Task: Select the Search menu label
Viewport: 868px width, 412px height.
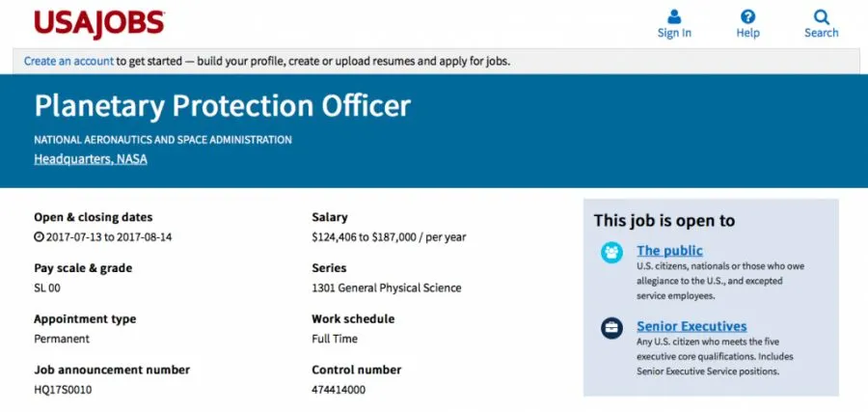Action: 821,33
